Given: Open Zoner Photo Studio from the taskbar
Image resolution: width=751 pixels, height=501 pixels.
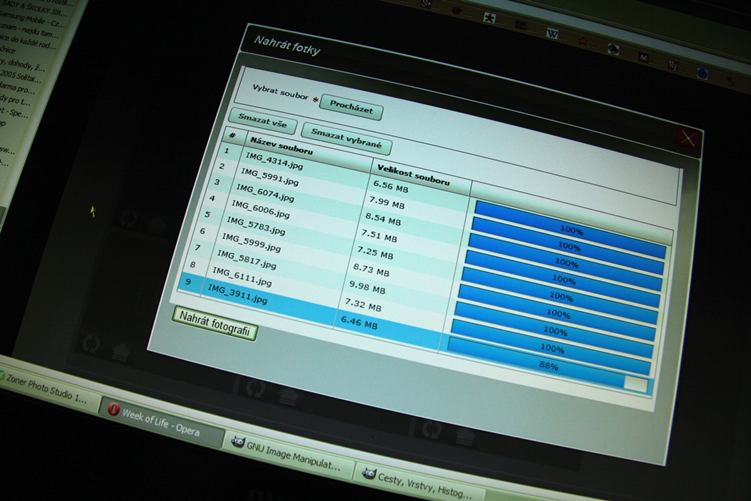Looking at the screenshot, I should [x=47, y=389].
